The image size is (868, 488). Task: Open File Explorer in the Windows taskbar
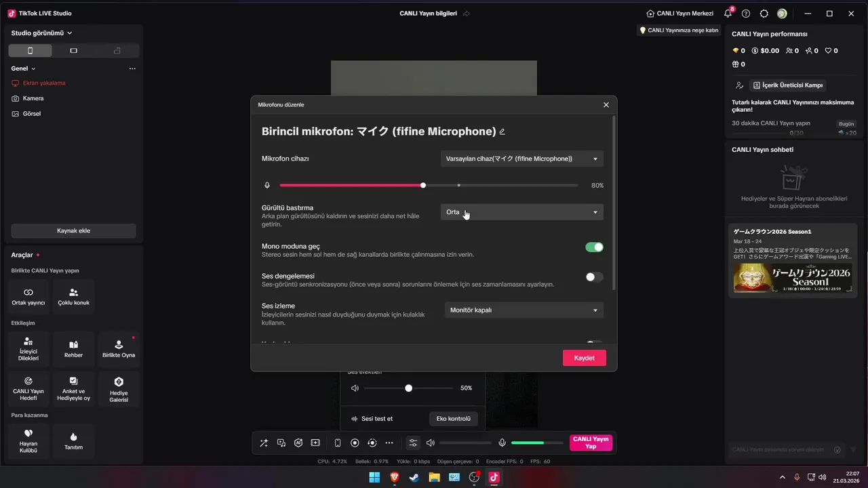click(x=434, y=477)
